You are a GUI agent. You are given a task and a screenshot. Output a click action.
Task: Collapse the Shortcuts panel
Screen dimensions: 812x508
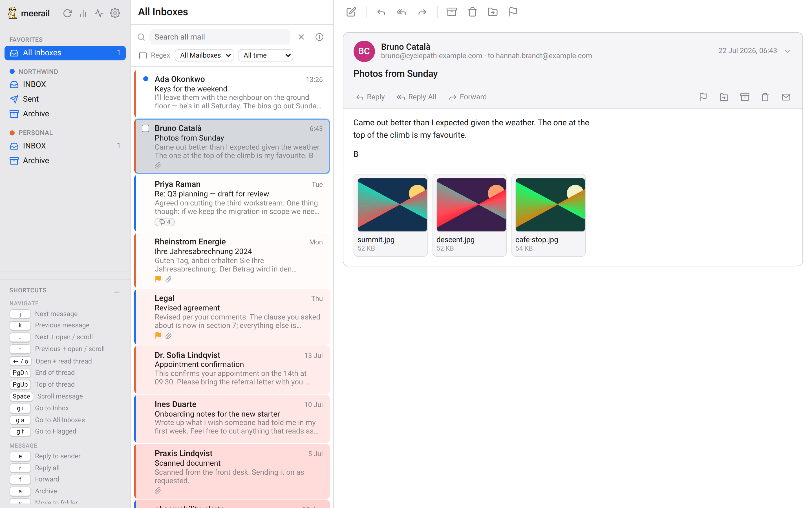pyautogui.click(x=117, y=292)
